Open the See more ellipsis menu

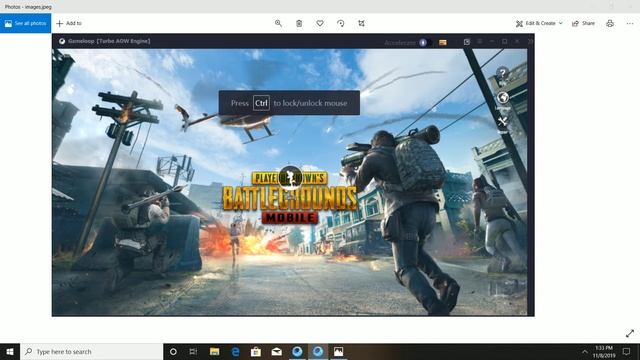coord(630,23)
